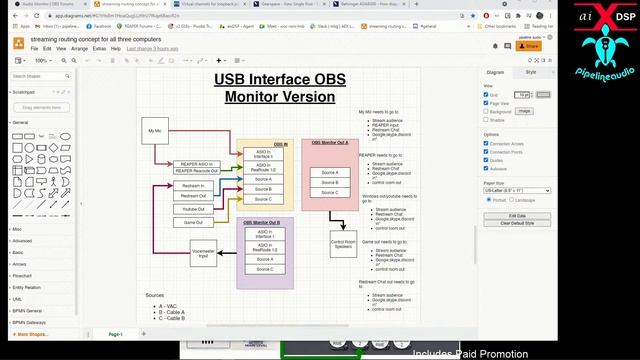Click the background Image button
Image resolution: width=640 pixels, height=360 pixels.
524,111
